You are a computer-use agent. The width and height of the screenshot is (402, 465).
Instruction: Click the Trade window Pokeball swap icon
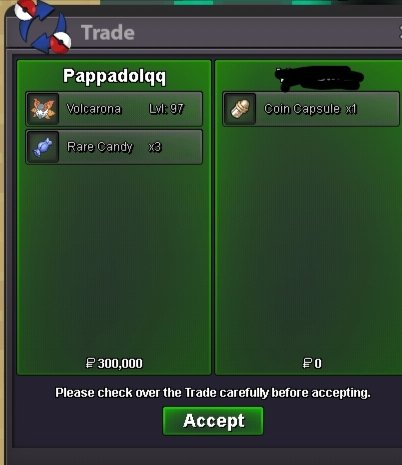coord(43,27)
